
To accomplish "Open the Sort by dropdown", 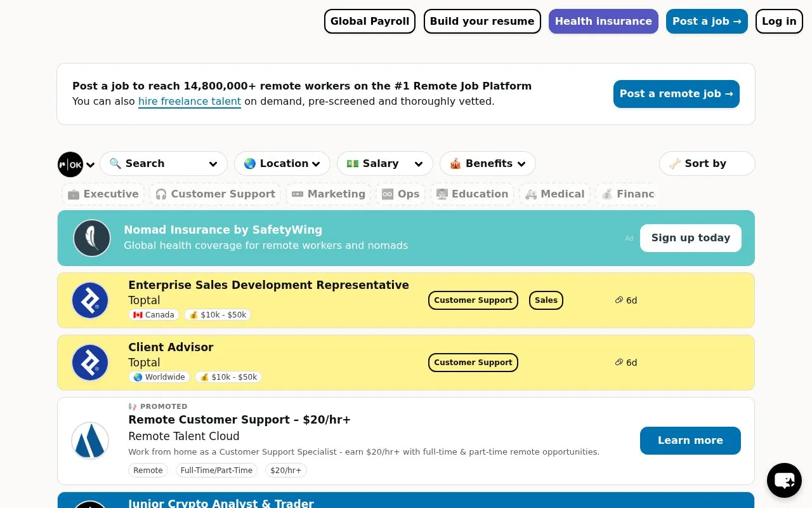I will click(x=707, y=163).
